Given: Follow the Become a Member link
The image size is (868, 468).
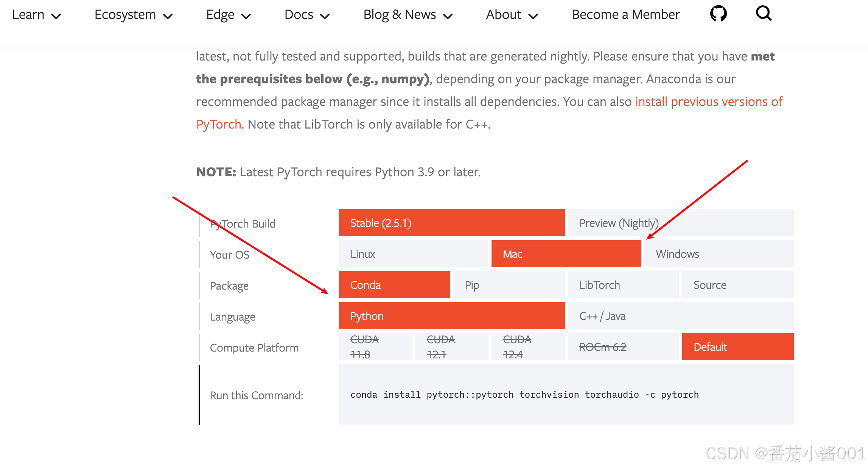Looking at the screenshot, I should (626, 14).
